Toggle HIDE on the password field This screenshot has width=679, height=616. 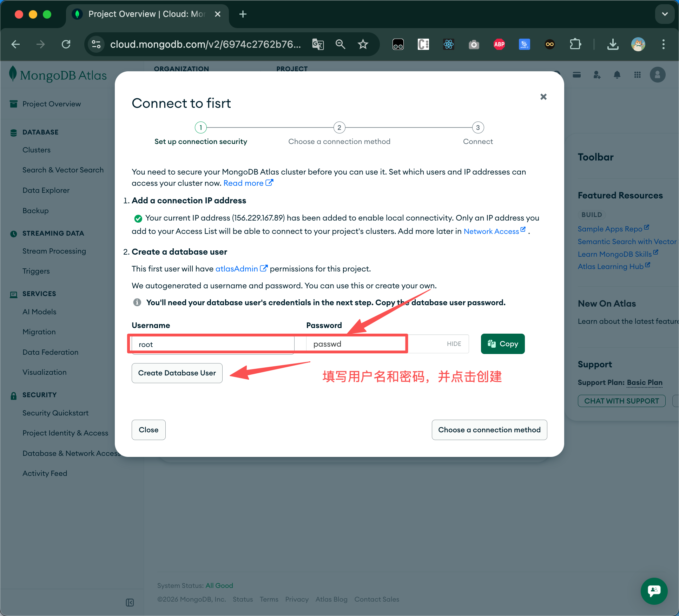pyautogui.click(x=454, y=344)
